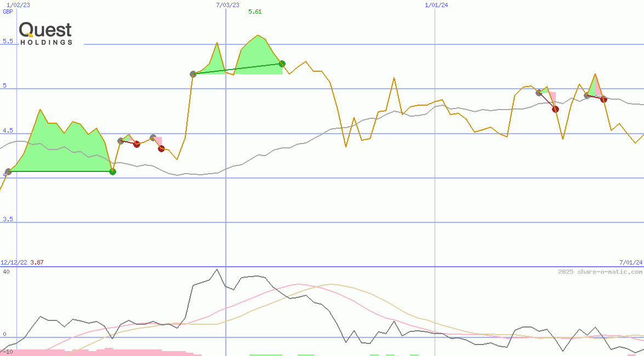Click the red marker near the 4.5 gridline

(137, 144)
